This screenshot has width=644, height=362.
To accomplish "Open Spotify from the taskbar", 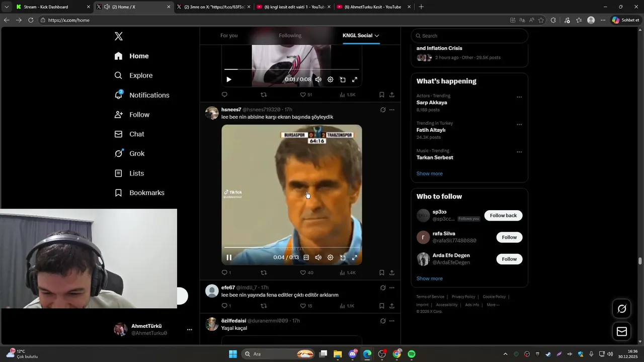I will (x=412, y=354).
